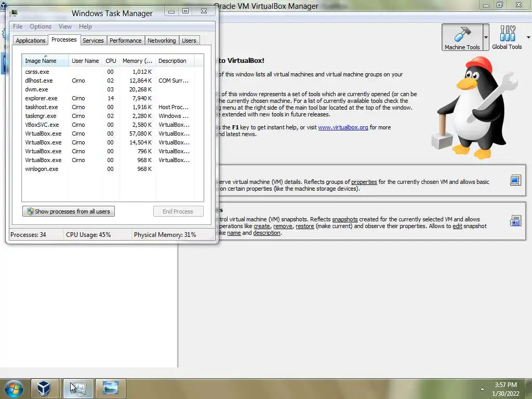Click the 'restore' snapshot link

(x=304, y=226)
